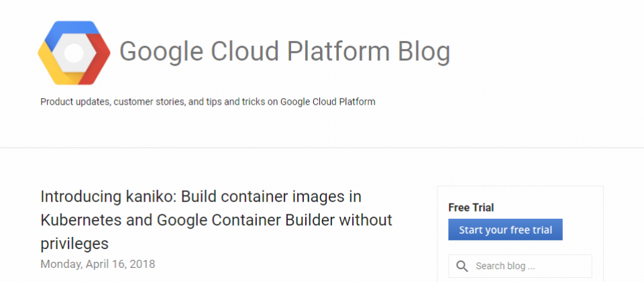Click the yellow segment of the hexagon logo
The image size is (644, 282).
point(56,66)
